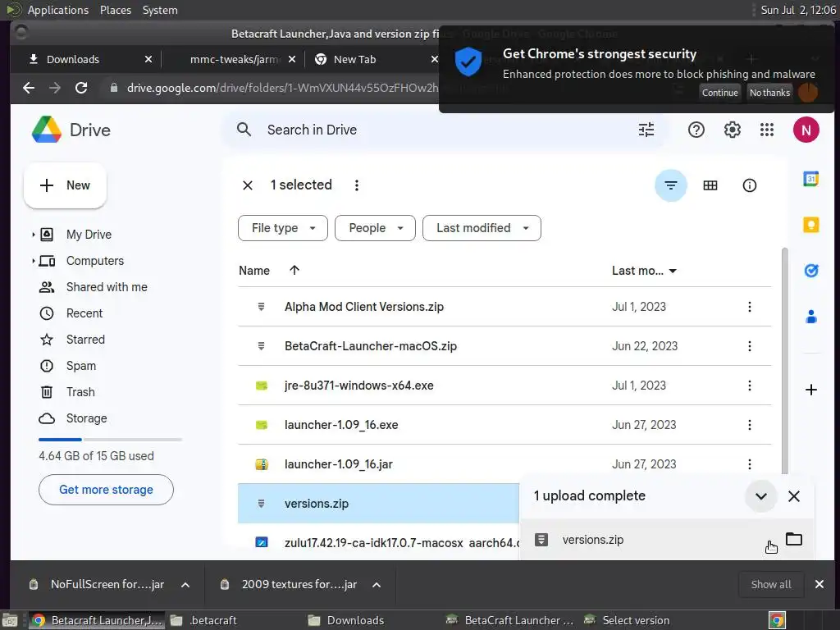The image size is (840, 630).
Task: Open 2009 textures jar download options chevron
Action: [x=377, y=585]
